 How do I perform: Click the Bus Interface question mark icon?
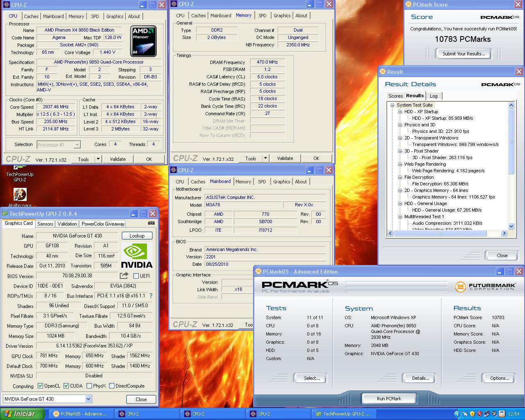151,295
